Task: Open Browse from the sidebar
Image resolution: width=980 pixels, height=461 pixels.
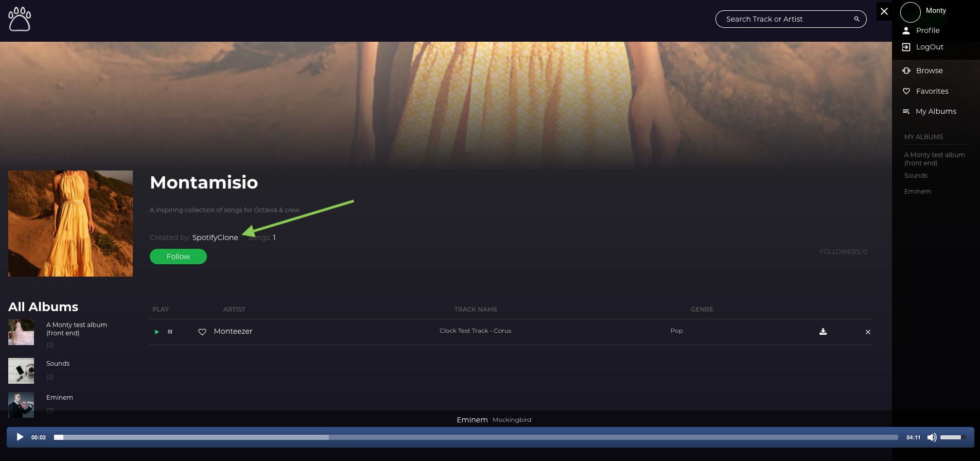Action: click(x=929, y=71)
